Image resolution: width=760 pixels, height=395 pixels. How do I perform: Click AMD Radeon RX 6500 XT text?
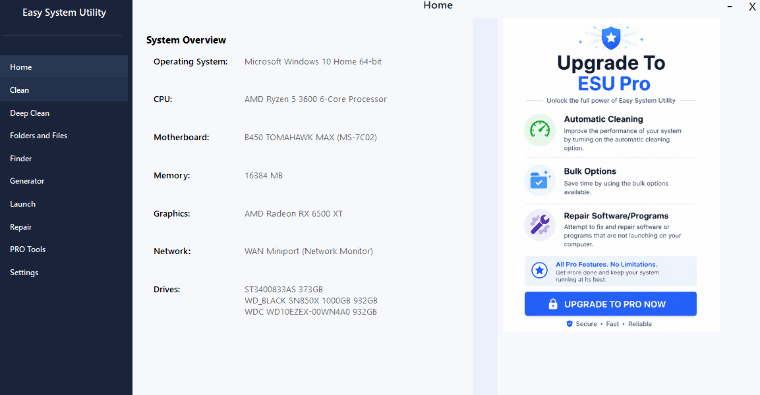293,214
